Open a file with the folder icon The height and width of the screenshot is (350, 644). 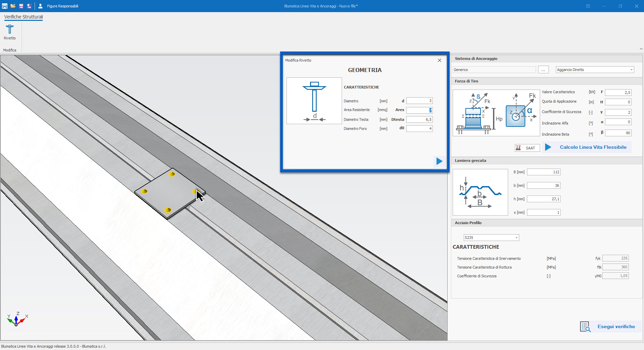click(x=13, y=6)
